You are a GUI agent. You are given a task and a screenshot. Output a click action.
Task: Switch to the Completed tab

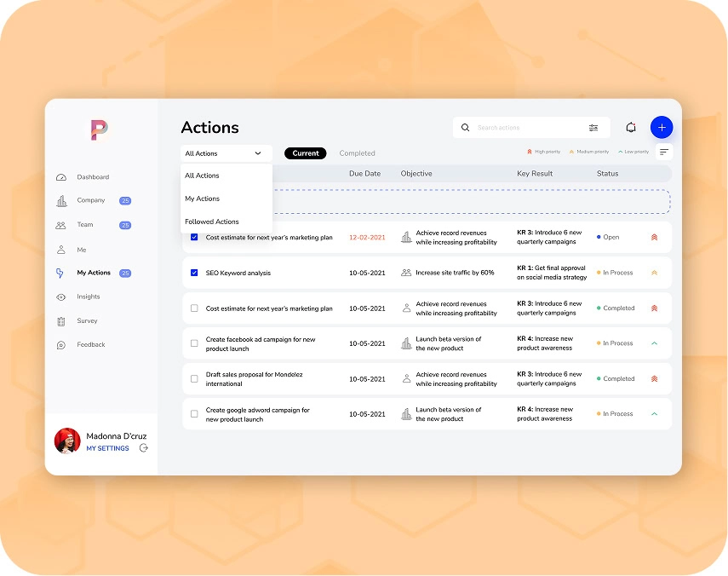pos(357,153)
